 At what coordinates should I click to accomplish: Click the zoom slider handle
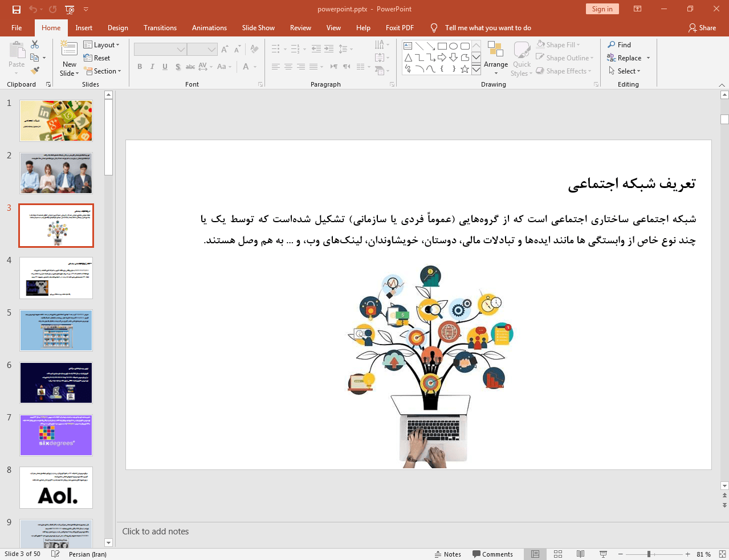(649, 554)
